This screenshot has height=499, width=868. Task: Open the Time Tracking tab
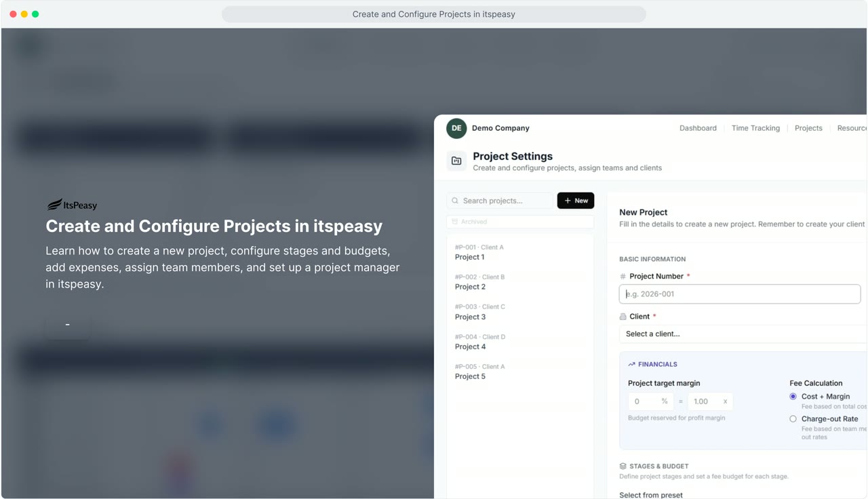pos(755,128)
